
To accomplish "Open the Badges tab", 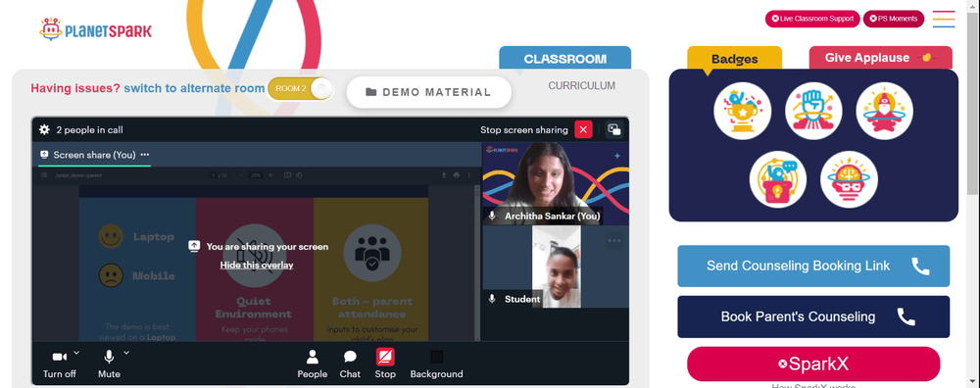I will 734,58.
